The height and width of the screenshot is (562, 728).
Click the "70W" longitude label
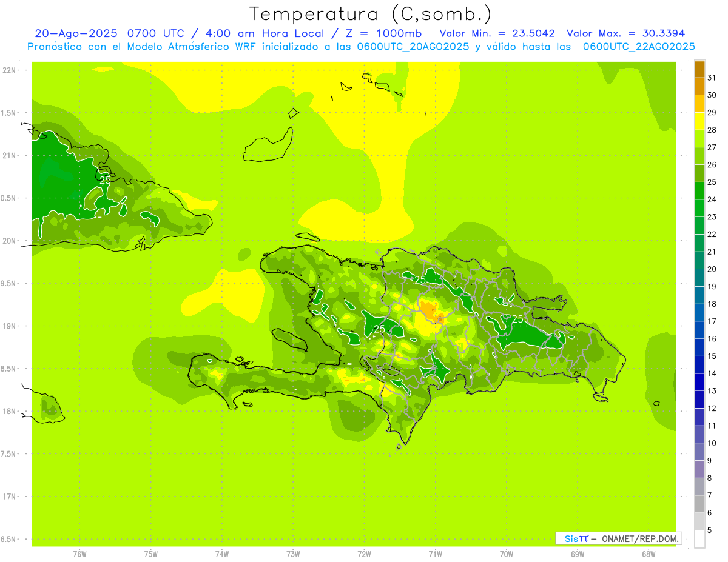507,554
